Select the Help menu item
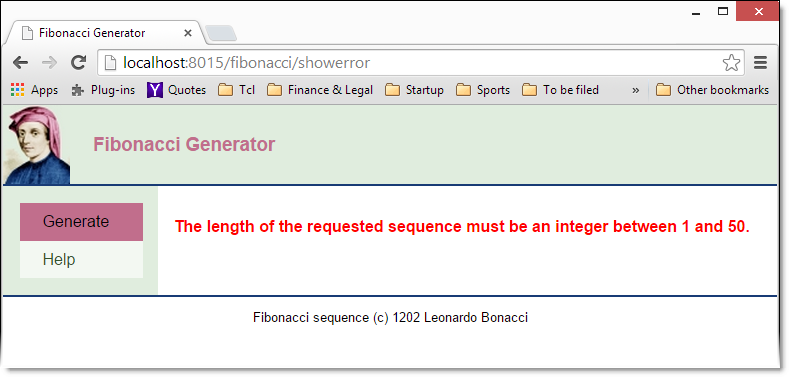 click(82, 259)
